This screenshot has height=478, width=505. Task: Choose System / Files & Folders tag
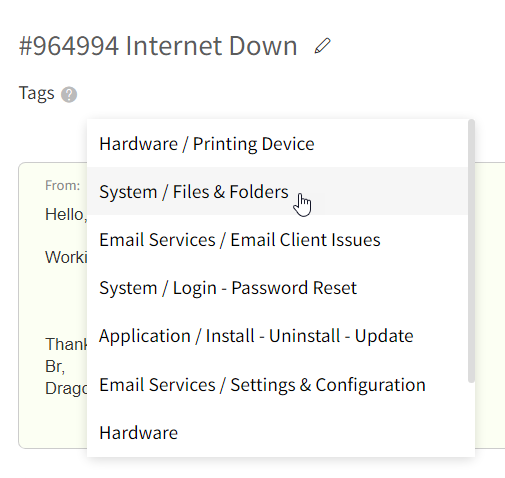click(x=277, y=191)
